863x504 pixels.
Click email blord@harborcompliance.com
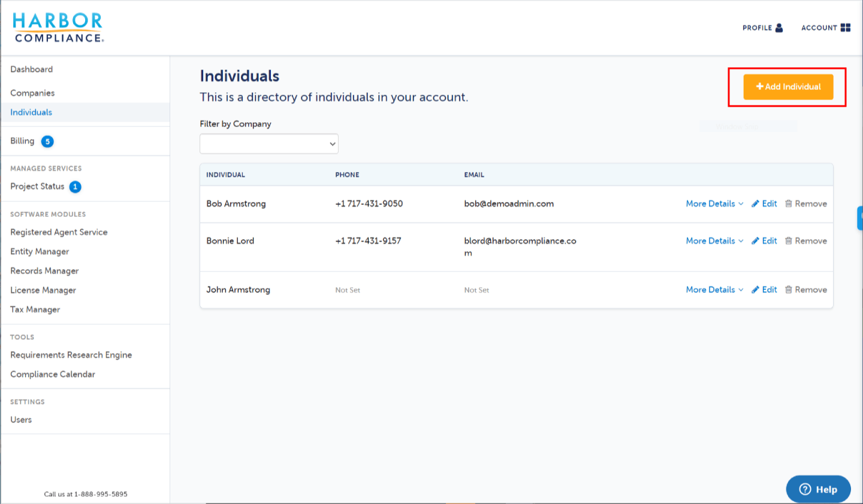coord(520,247)
